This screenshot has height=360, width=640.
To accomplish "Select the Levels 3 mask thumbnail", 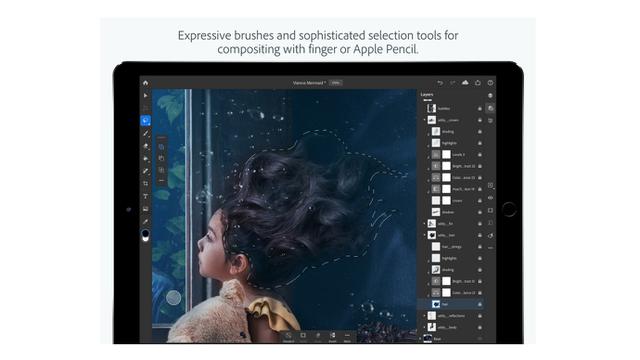I will [447, 155].
